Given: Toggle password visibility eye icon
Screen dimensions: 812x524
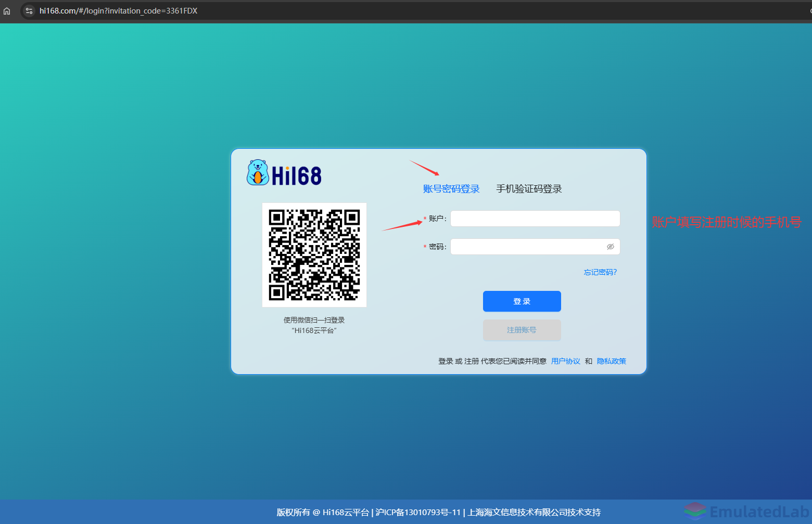Looking at the screenshot, I should (611, 247).
